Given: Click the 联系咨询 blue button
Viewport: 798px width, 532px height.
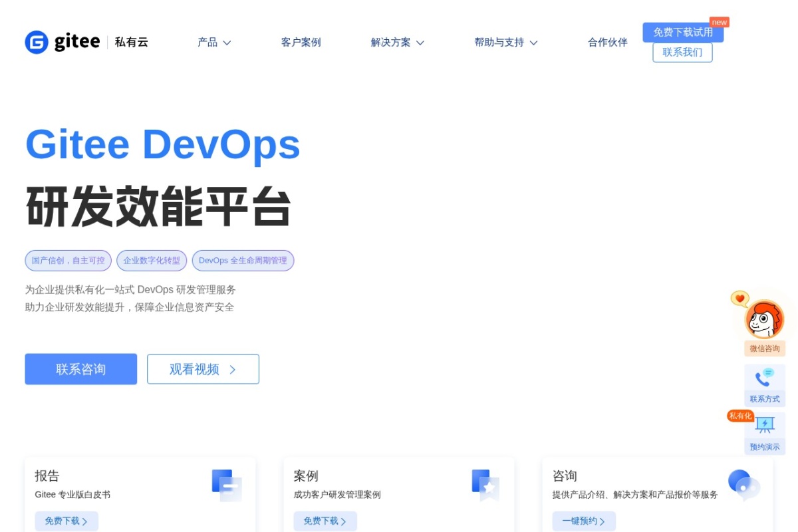Looking at the screenshot, I should tap(81, 369).
